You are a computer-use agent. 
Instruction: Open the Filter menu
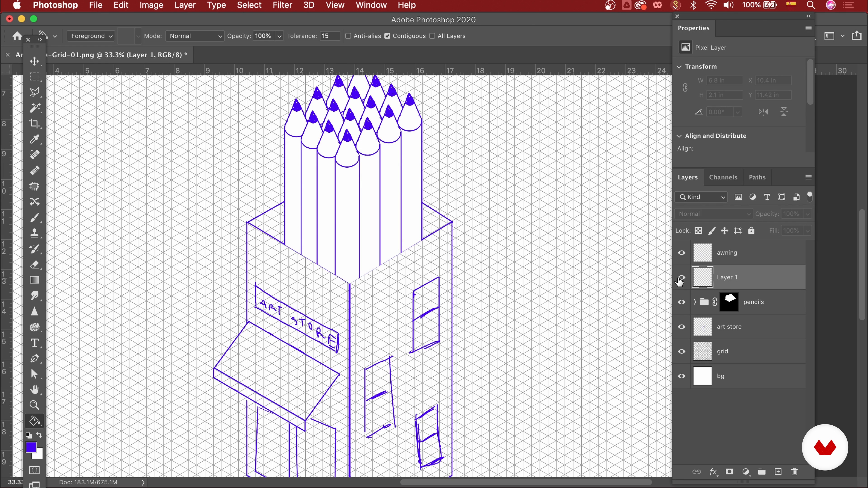click(282, 5)
